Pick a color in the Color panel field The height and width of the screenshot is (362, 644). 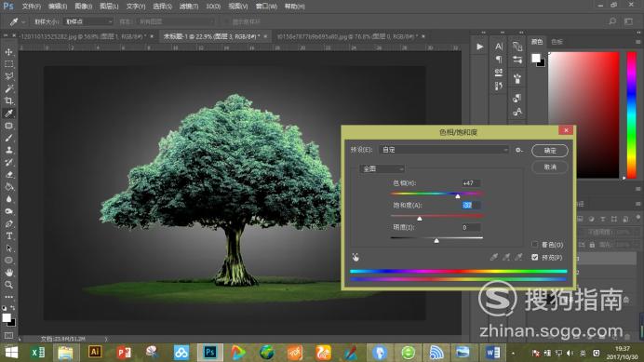(x=584, y=115)
